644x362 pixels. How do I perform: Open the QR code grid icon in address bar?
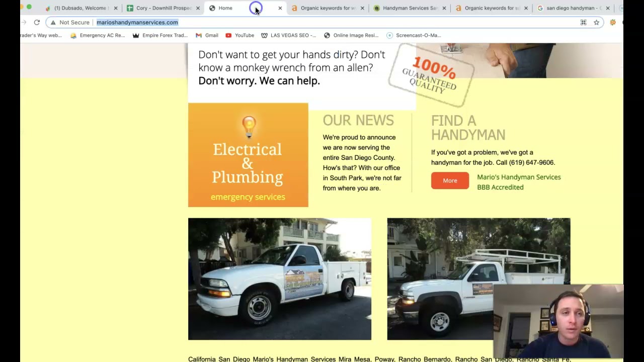(x=583, y=22)
